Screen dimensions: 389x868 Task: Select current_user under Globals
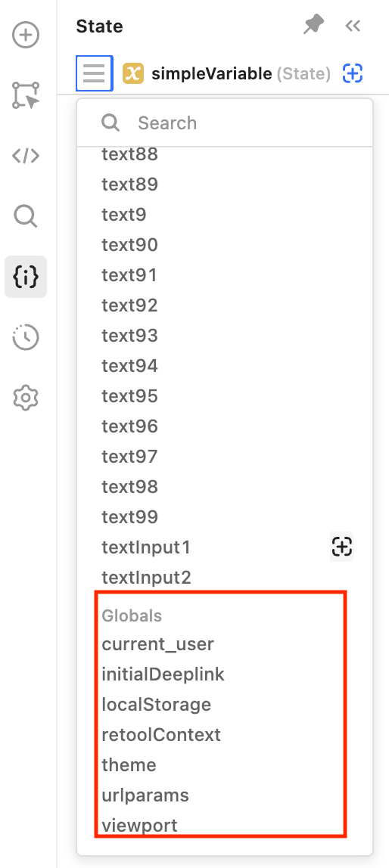click(x=158, y=644)
